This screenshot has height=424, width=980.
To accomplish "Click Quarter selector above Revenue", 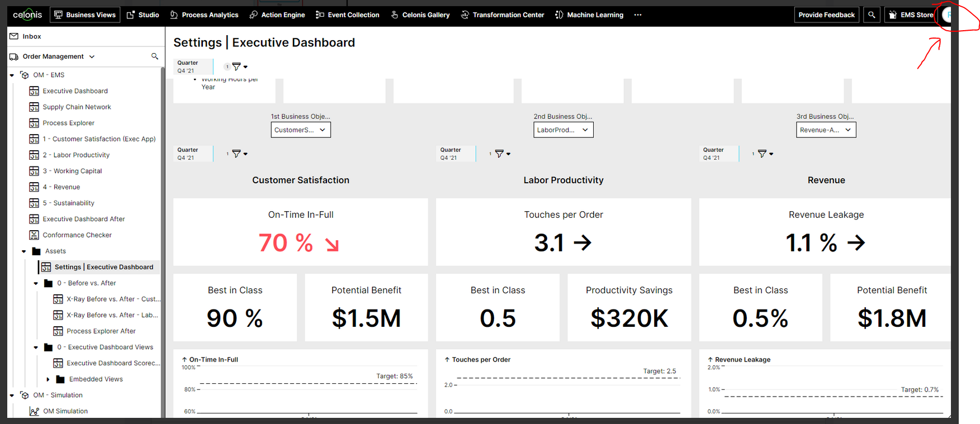I will coord(719,154).
